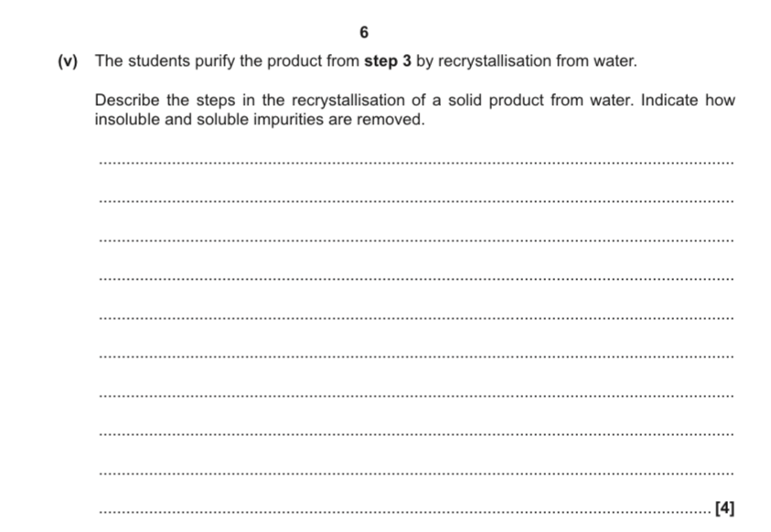Select the second dotted answer line

tap(414, 201)
